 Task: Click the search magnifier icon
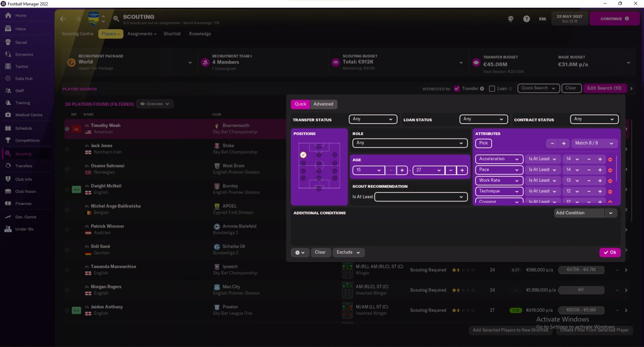point(116,19)
